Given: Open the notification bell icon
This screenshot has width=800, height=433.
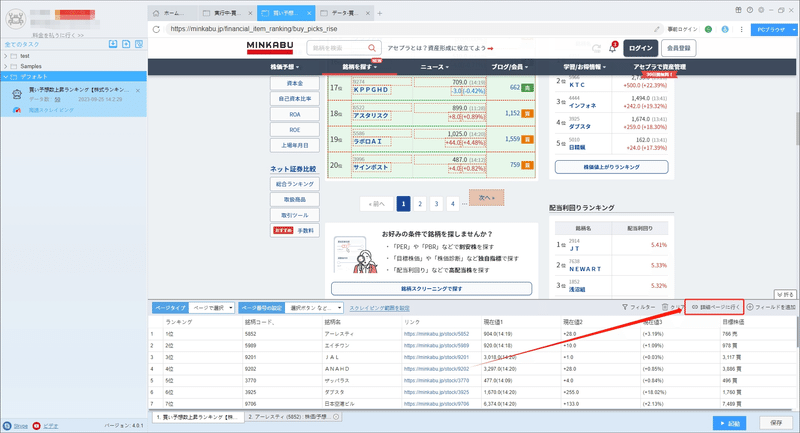Looking at the screenshot, I should [x=612, y=48].
